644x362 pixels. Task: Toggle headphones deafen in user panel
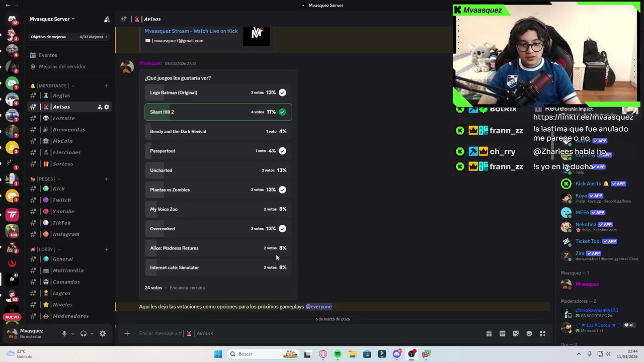pos(84,333)
